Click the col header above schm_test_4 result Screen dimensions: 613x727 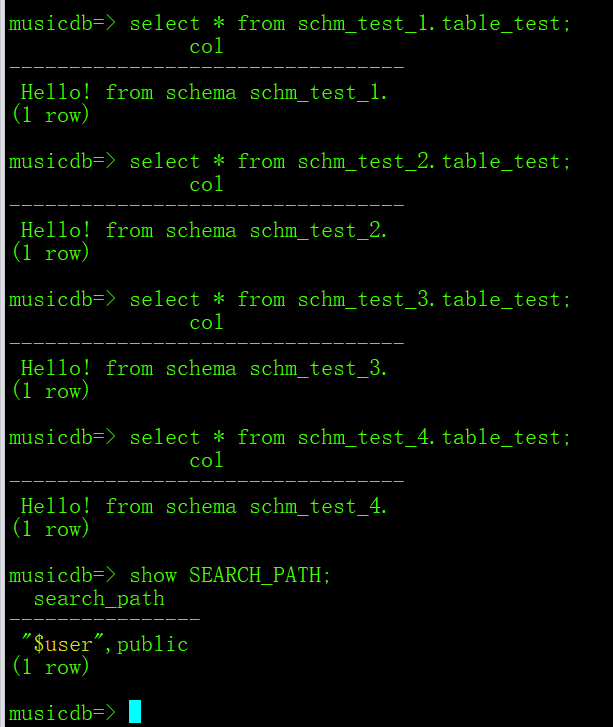(206, 461)
